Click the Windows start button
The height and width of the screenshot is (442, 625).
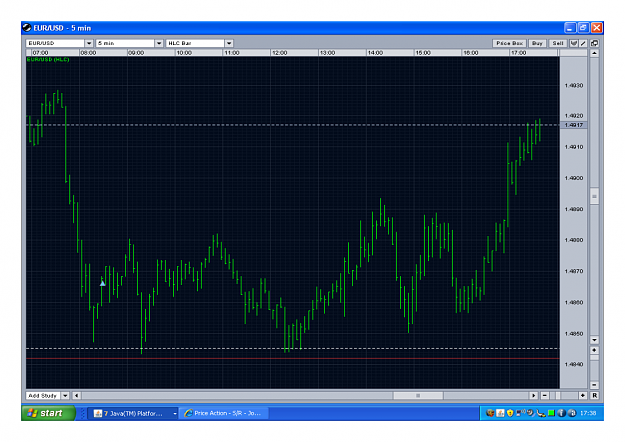(x=49, y=413)
